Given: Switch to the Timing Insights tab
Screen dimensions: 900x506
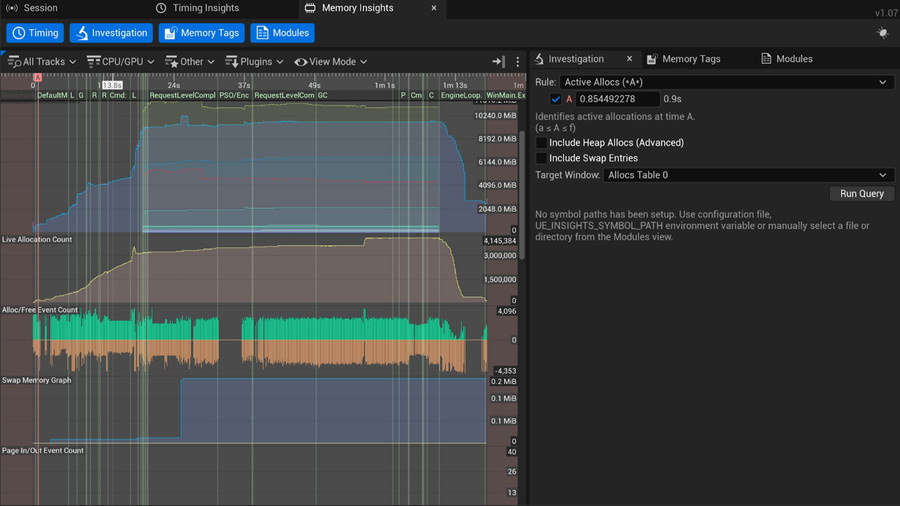Looking at the screenshot, I should (197, 8).
